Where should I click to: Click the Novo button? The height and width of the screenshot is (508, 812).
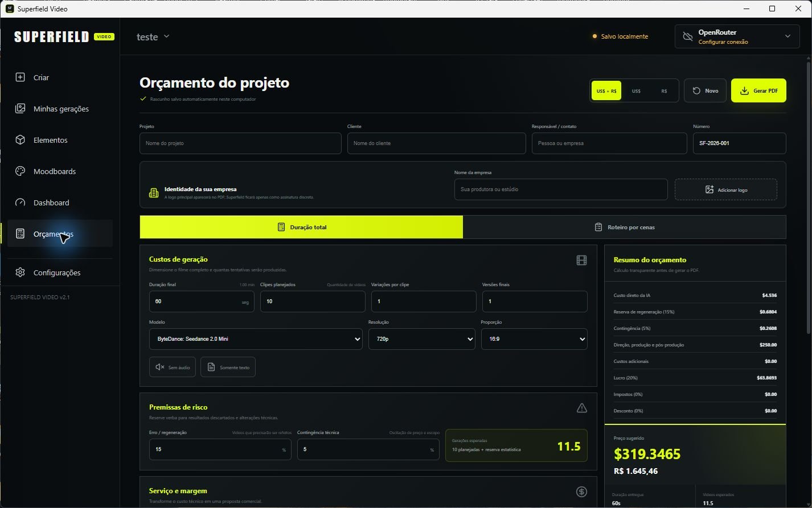[x=705, y=90]
